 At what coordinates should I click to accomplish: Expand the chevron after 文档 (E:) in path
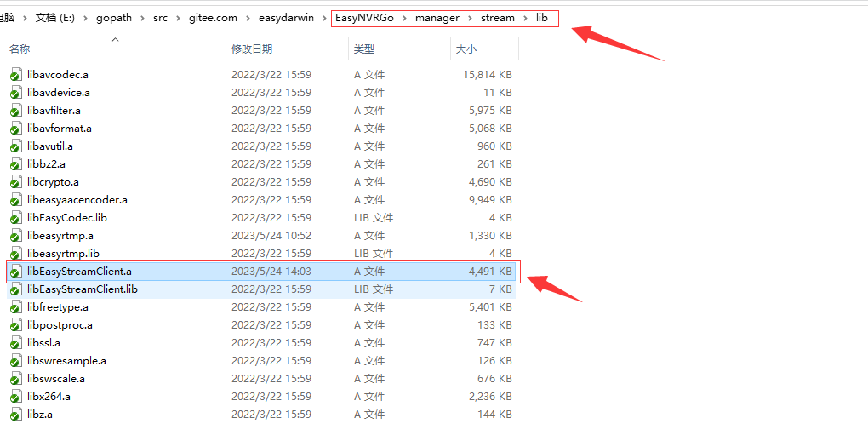point(85,18)
